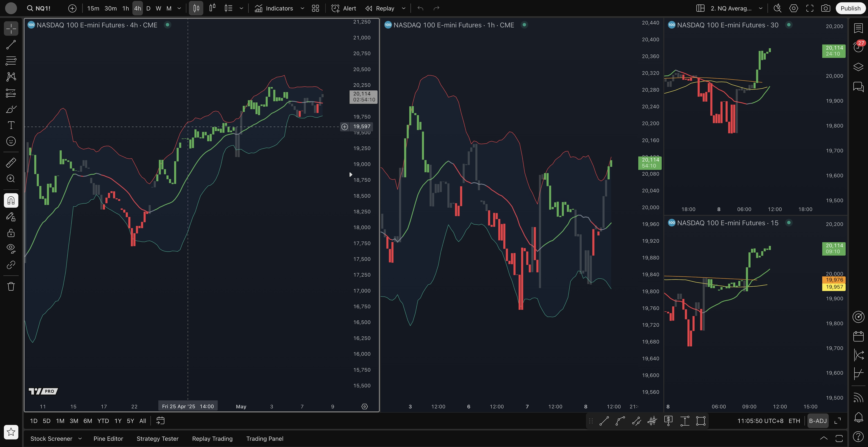Viewport: 868px width, 447px height.
Task: Open the NQ Averag... layout dropdown
Action: tap(760, 8)
